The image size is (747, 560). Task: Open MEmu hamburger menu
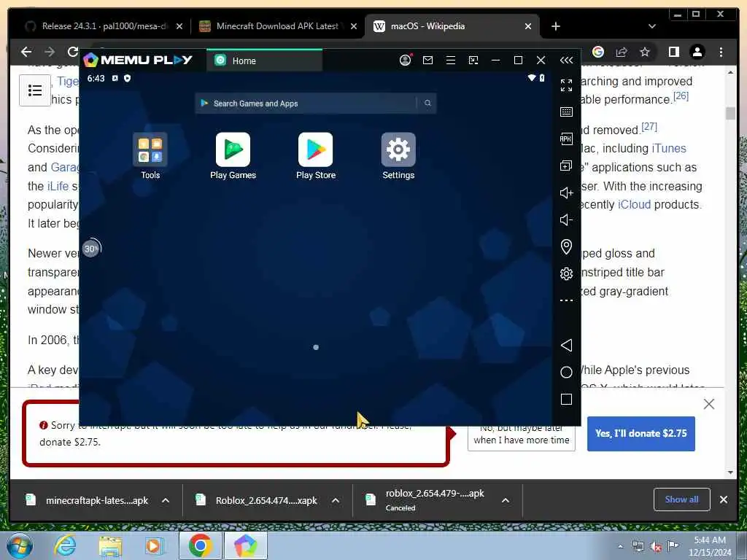coord(451,60)
